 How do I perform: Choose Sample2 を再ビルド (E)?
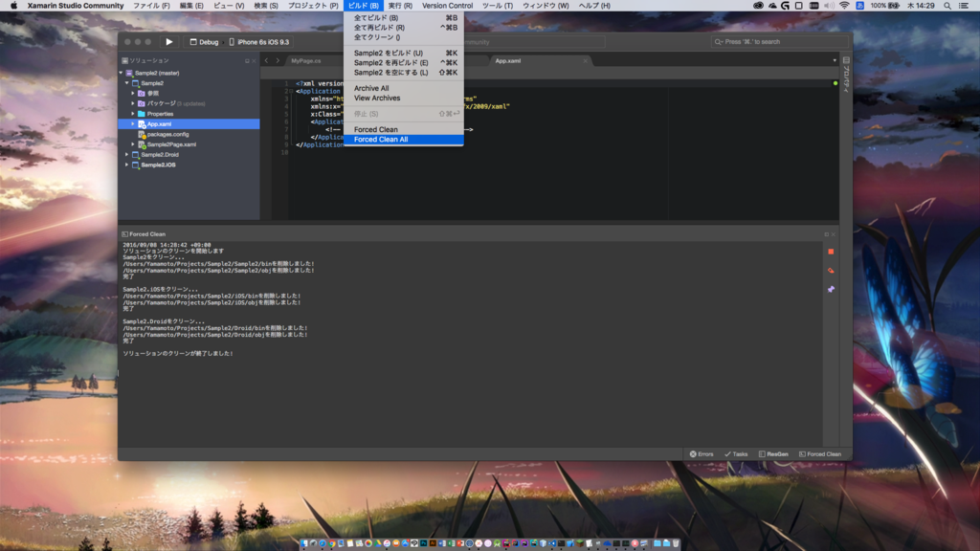(404, 62)
